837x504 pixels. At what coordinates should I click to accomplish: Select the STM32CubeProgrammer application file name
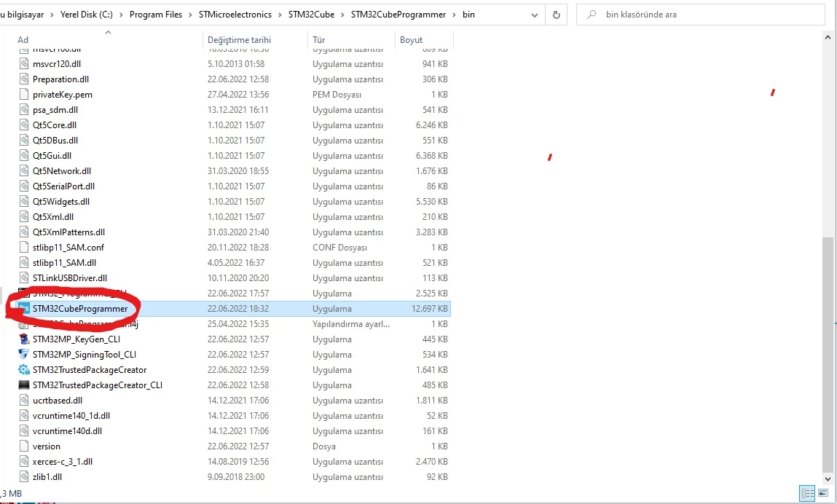(80, 309)
